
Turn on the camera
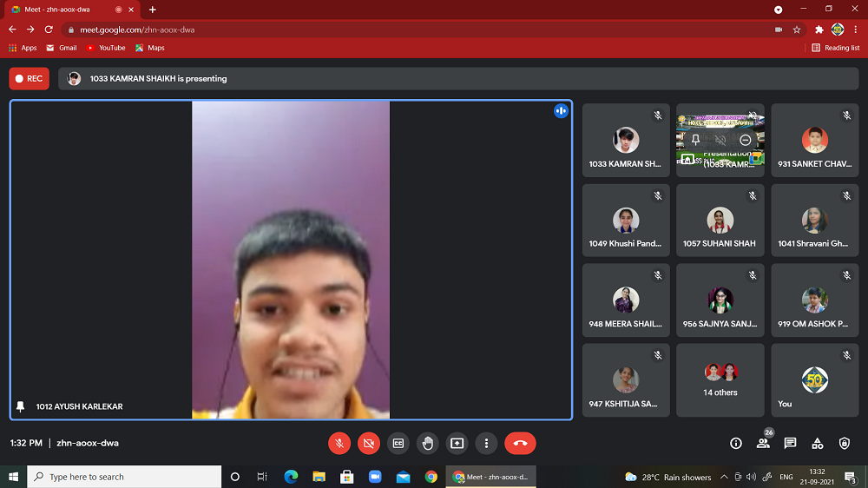click(x=369, y=443)
